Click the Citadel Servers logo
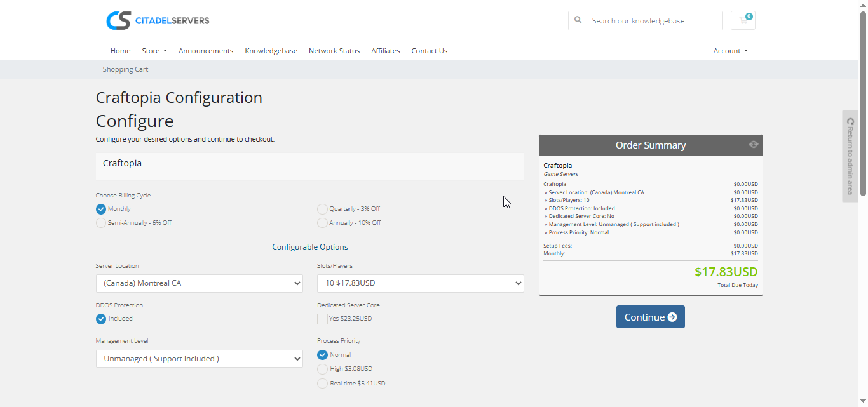868x407 pixels. click(158, 20)
